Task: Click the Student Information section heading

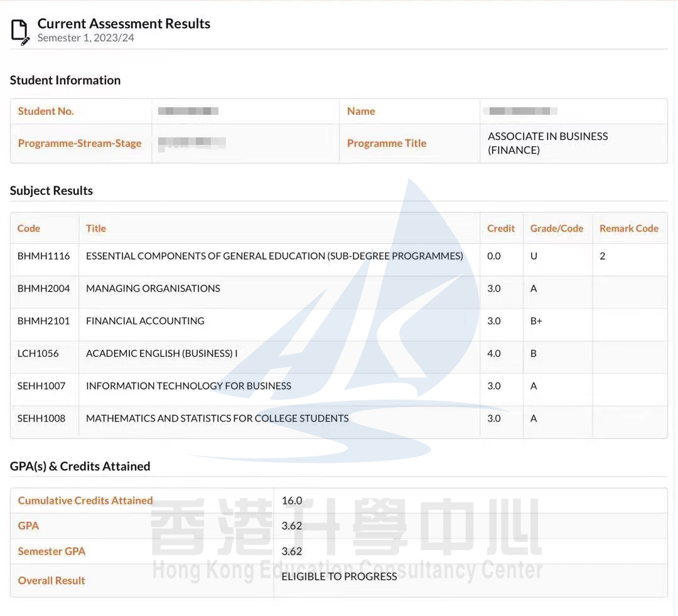Action: (x=65, y=80)
